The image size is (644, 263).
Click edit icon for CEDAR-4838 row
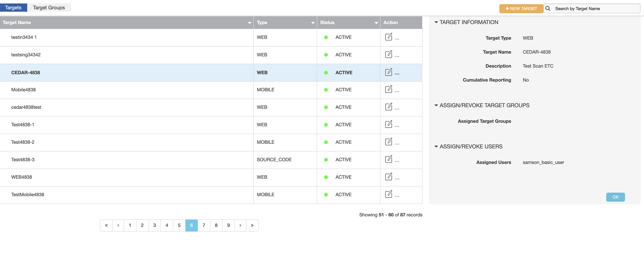click(x=389, y=72)
